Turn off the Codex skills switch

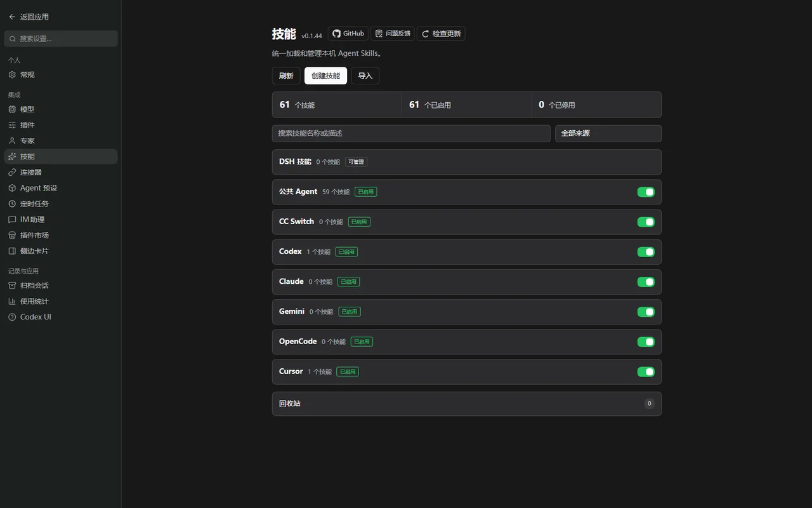click(646, 252)
